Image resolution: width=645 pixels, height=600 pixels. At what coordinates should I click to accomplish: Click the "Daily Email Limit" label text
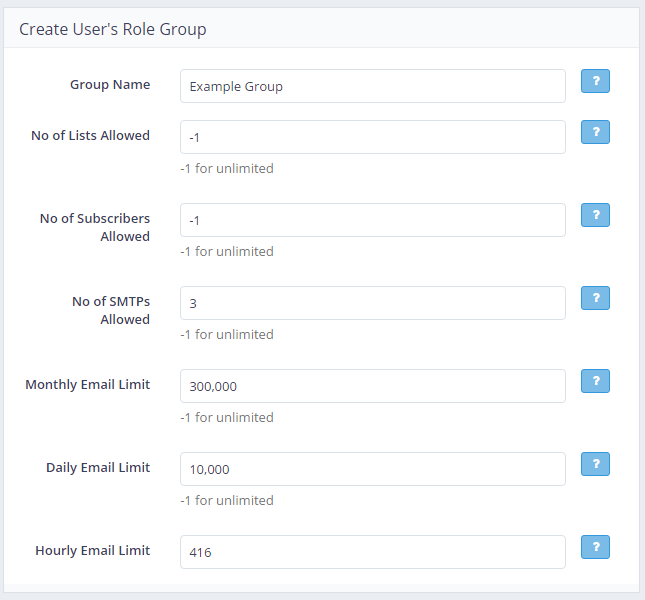(98, 468)
